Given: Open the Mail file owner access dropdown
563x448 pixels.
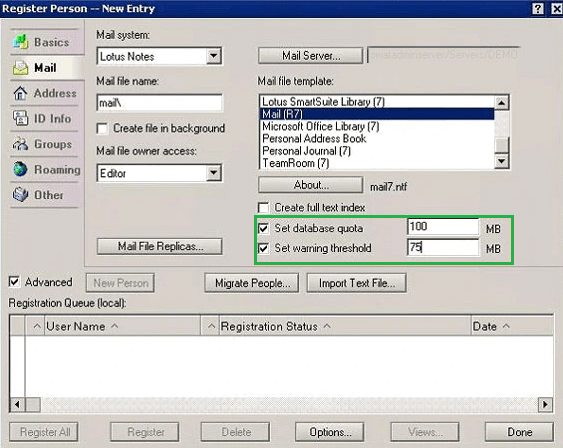Looking at the screenshot, I should coord(214,173).
